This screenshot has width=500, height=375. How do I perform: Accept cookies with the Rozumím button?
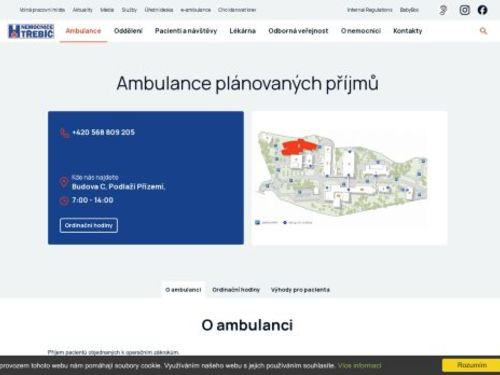(471, 365)
